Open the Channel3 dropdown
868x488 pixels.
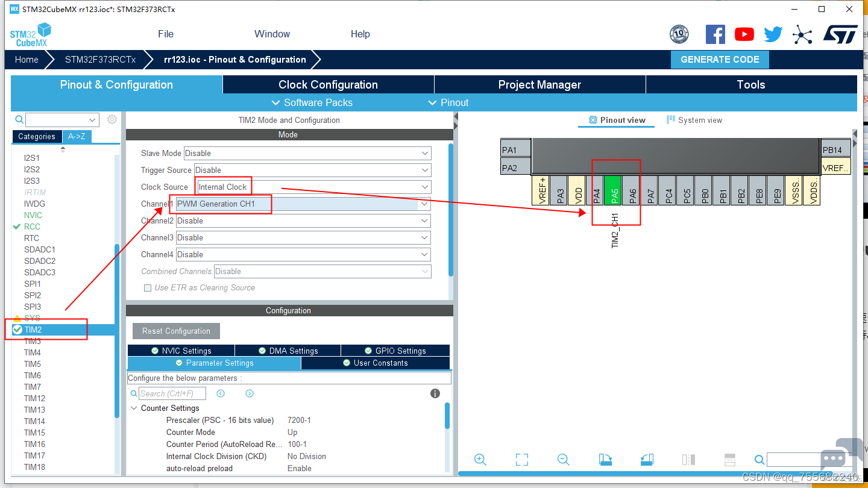[303, 237]
